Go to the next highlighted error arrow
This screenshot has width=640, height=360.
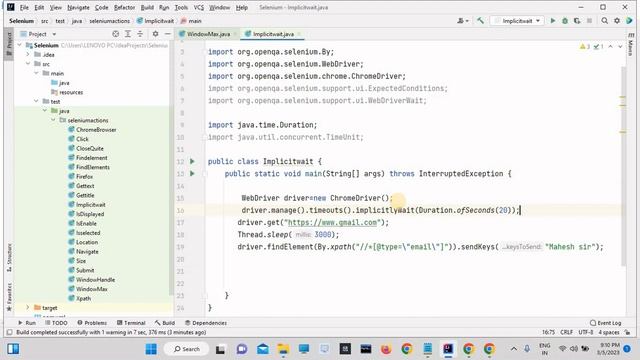(620, 47)
